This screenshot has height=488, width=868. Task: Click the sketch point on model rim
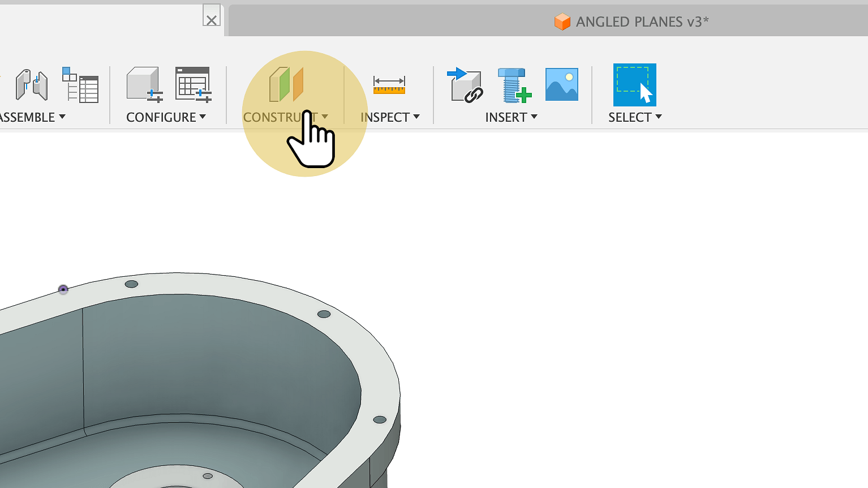(63, 289)
